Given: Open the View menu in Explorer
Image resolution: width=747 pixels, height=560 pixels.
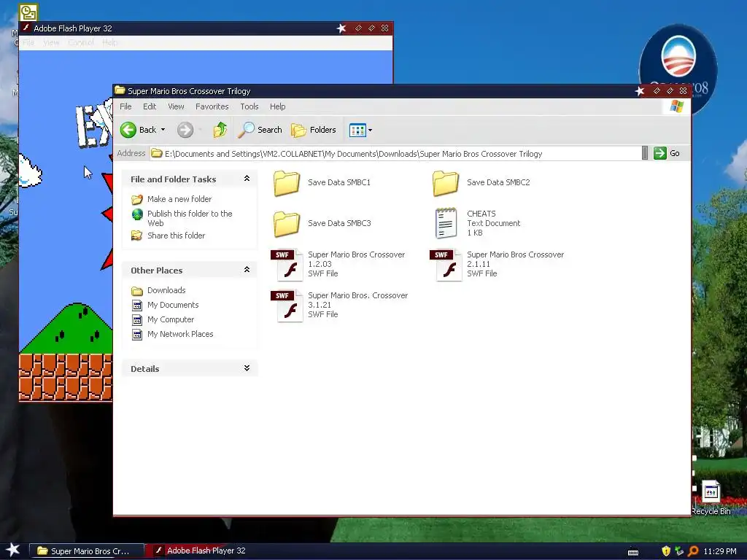Looking at the screenshot, I should tap(176, 106).
